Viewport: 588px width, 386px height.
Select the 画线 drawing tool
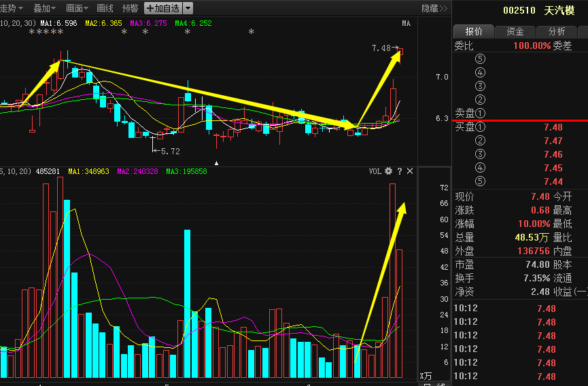pyautogui.click(x=105, y=8)
